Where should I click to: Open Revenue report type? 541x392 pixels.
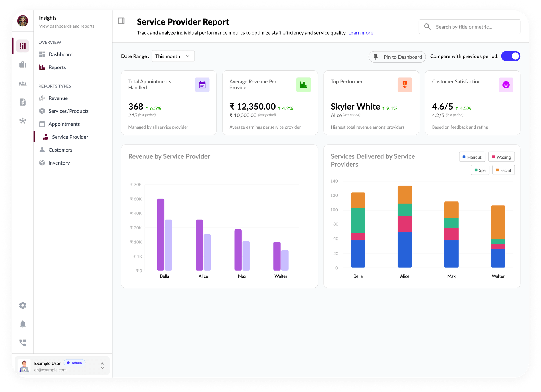click(57, 98)
